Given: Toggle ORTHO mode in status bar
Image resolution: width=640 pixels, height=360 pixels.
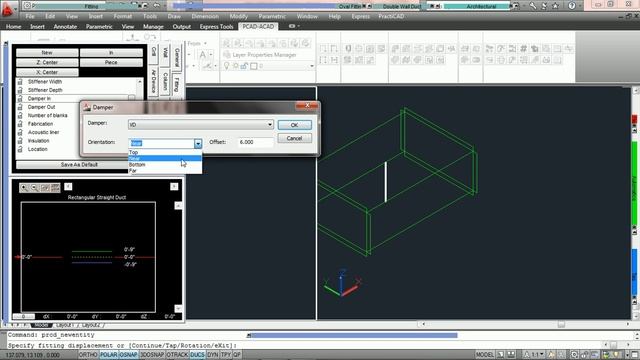Looking at the screenshot, I should click(88, 355).
